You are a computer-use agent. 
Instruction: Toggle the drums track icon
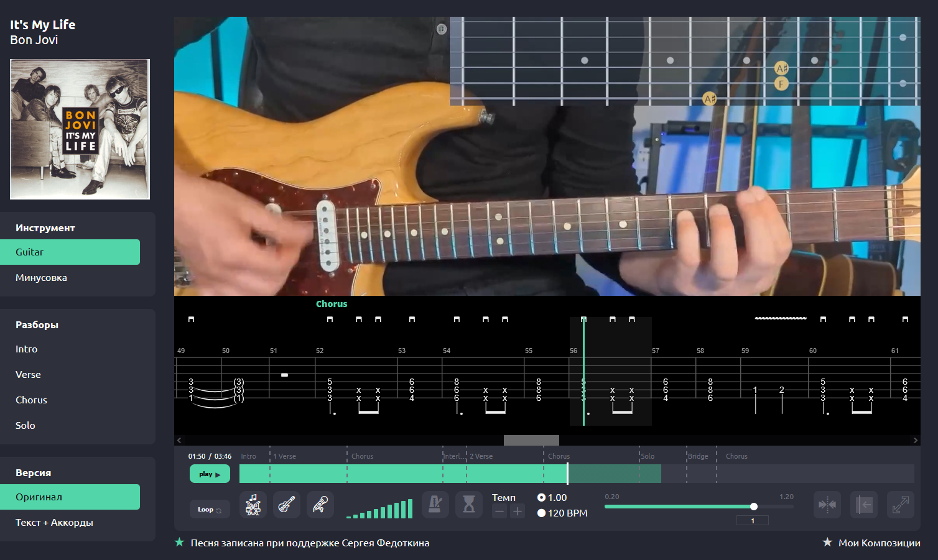(x=253, y=505)
